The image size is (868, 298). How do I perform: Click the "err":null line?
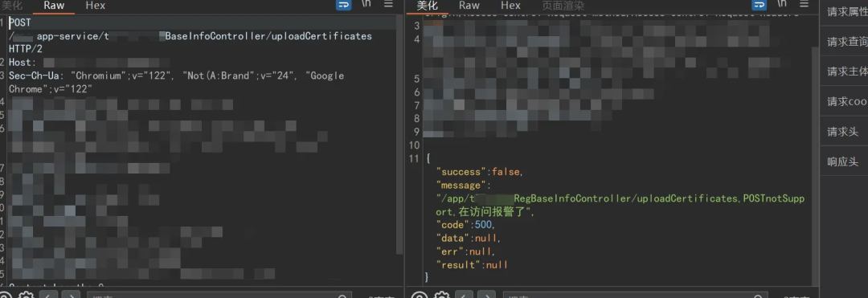[x=465, y=251]
